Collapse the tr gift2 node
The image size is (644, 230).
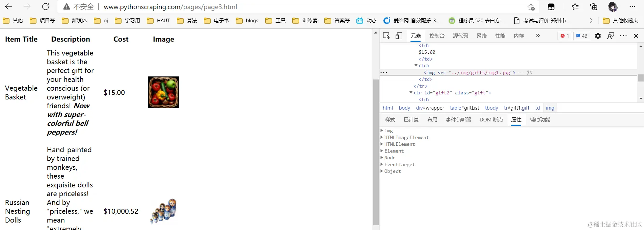click(411, 93)
